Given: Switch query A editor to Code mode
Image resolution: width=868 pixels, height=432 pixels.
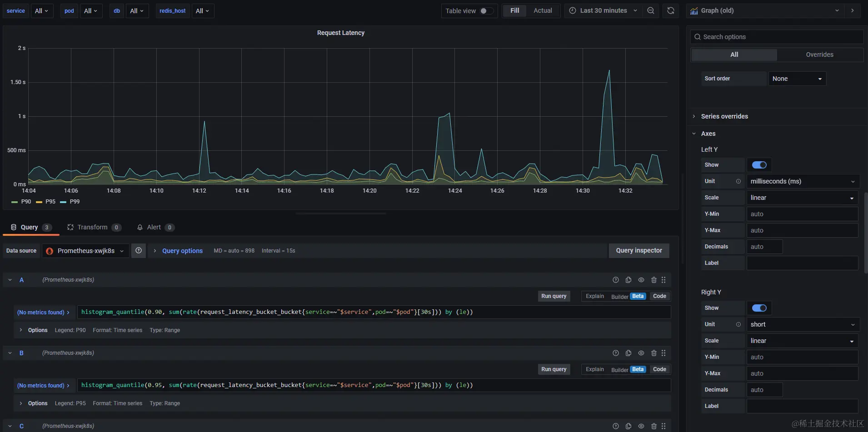Looking at the screenshot, I should point(659,296).
